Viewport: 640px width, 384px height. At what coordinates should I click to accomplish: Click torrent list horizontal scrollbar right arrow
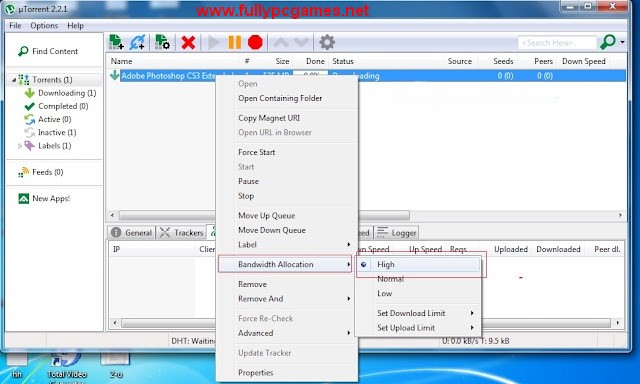pos(620,215)
